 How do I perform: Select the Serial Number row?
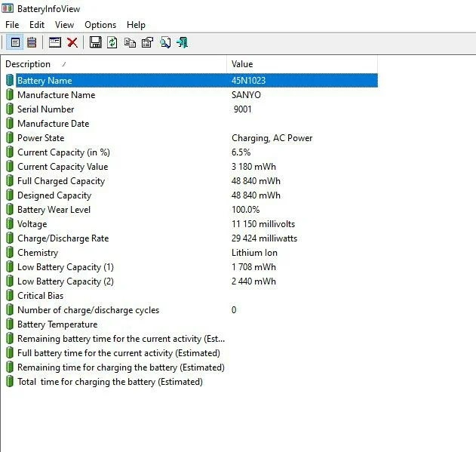[x=192, y=109]
